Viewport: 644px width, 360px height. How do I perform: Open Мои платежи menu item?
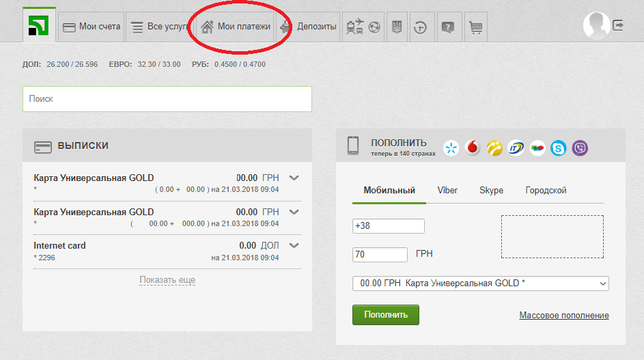pyautogui.click(x=236, y=27)
